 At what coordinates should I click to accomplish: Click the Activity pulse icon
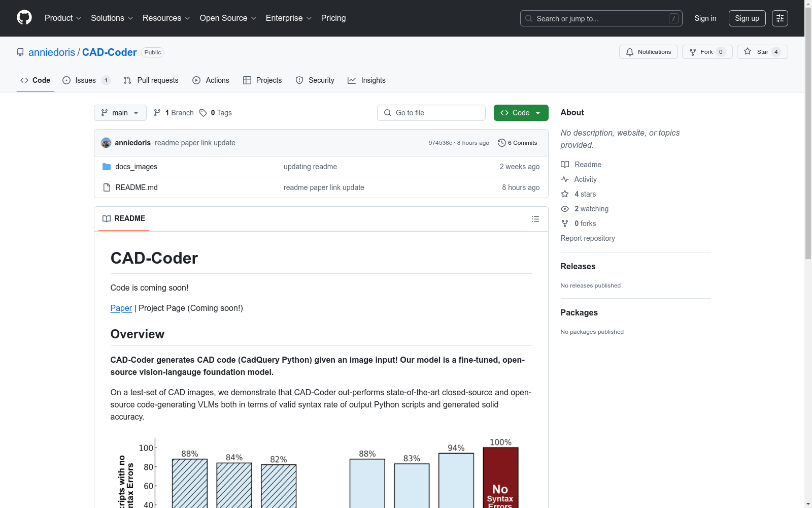(565, 179)
